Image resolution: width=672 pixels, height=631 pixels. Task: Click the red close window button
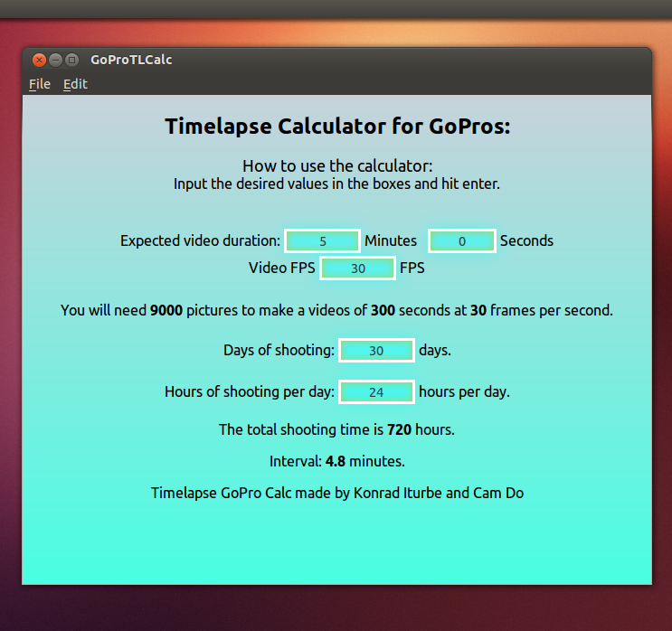tap(39, 61)
